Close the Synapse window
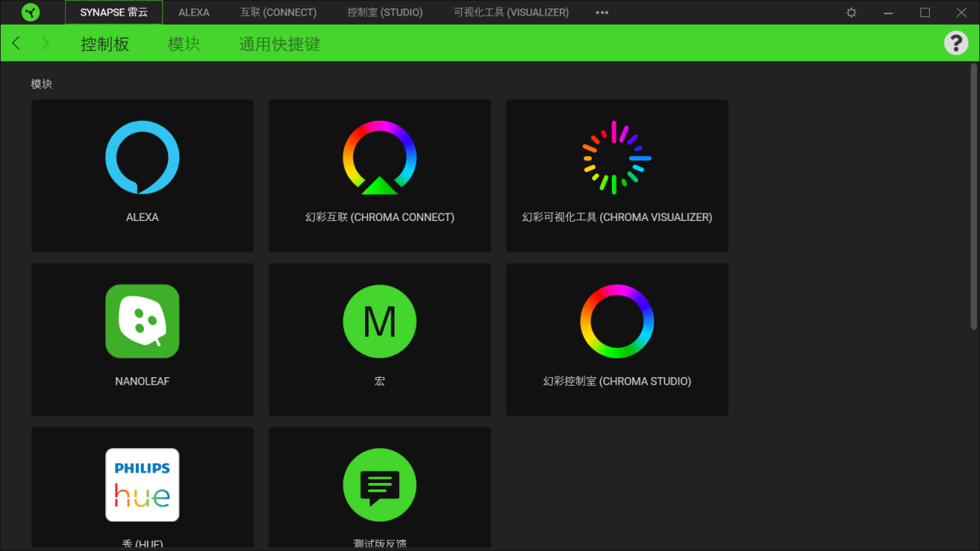The height and width of the screenshot is (551, 980). pyautogui.click(x=961, y=12)
